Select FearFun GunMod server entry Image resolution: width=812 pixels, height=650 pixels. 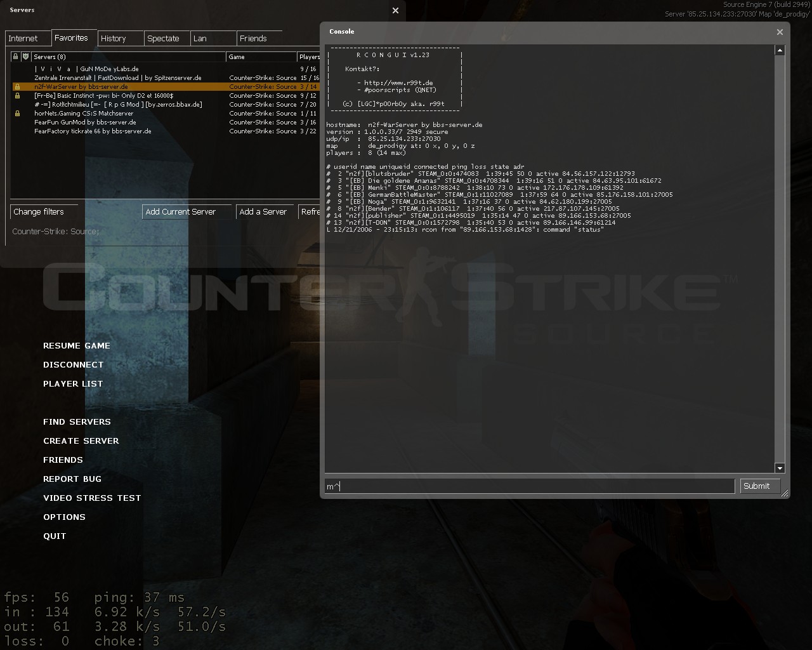[85, 123]
